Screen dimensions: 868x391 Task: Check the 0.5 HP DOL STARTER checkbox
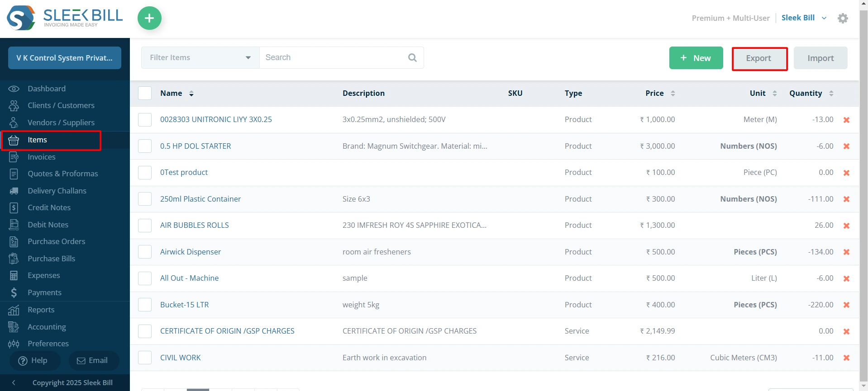[x=145, y=146]
